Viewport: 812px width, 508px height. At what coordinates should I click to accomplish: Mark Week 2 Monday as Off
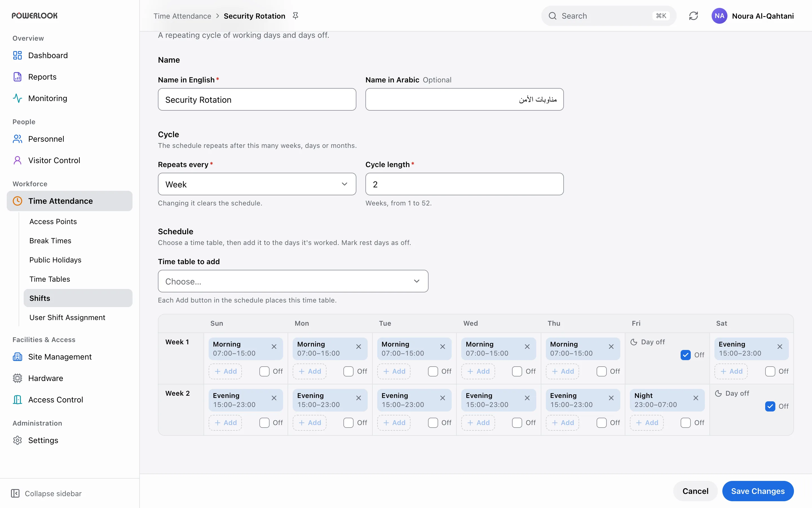point(348,423)
